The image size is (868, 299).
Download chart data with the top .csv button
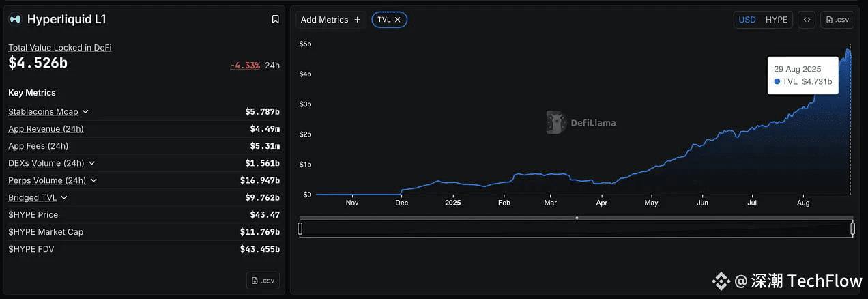pyautogui.click(x=837, y=20)
